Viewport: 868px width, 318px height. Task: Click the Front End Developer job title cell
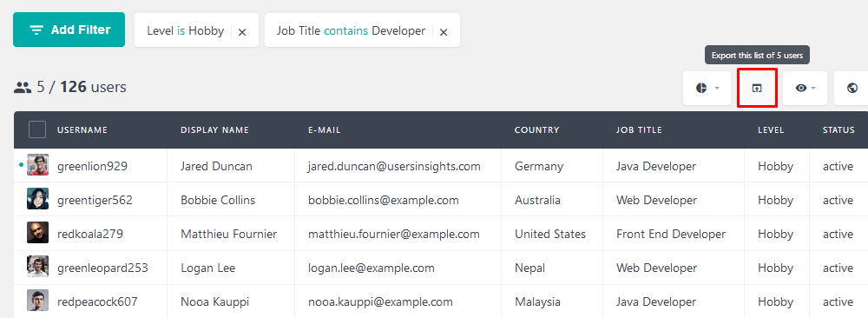click(671, 234)
